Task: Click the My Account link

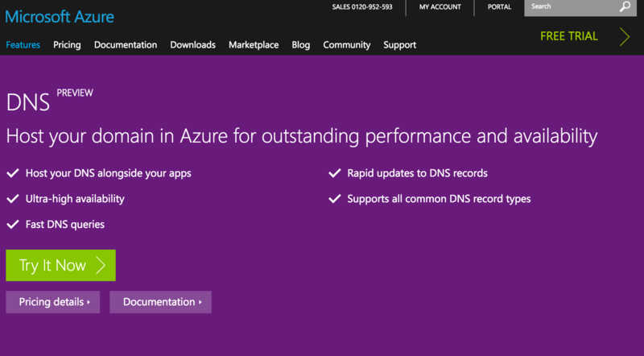Action: (440, 7)
